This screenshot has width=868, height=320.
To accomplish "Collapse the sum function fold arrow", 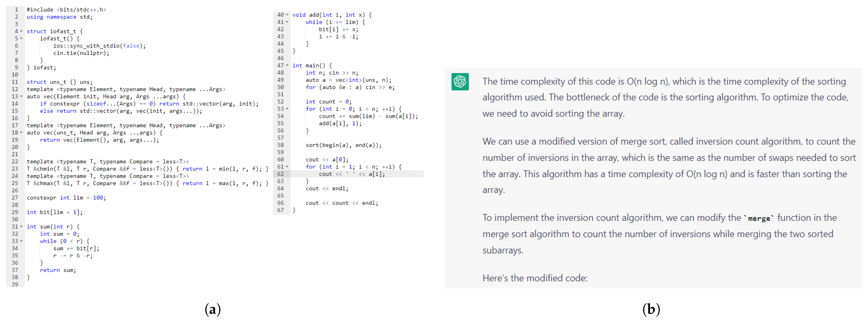I will (x=21, y=227).
